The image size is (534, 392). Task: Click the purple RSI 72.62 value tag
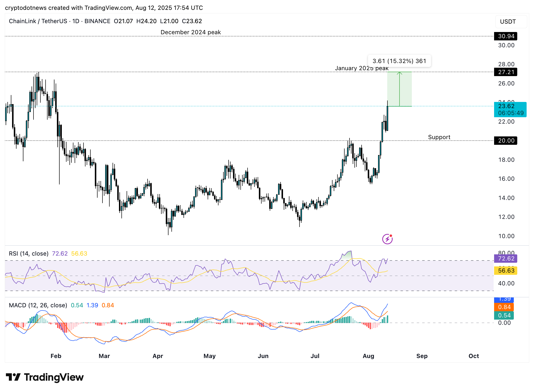[506, 259]
